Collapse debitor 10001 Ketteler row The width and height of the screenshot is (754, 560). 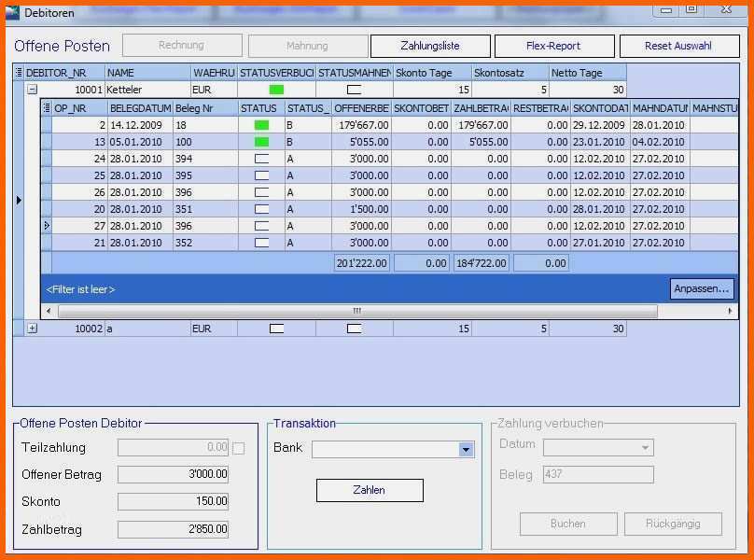tap(33, 89)
